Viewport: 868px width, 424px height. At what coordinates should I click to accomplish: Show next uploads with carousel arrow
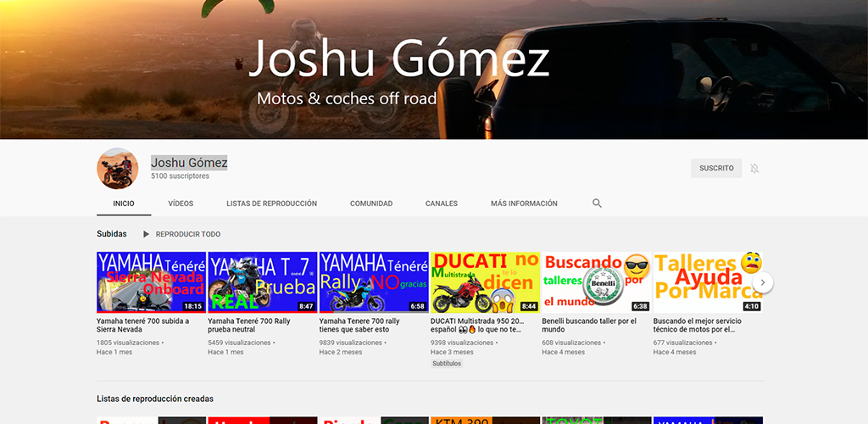click(762, 282)
